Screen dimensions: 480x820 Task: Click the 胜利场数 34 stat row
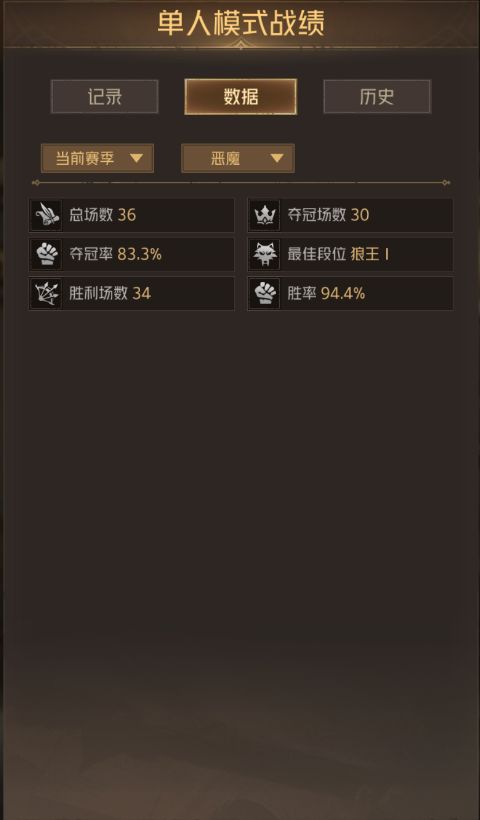click(131, 293)
